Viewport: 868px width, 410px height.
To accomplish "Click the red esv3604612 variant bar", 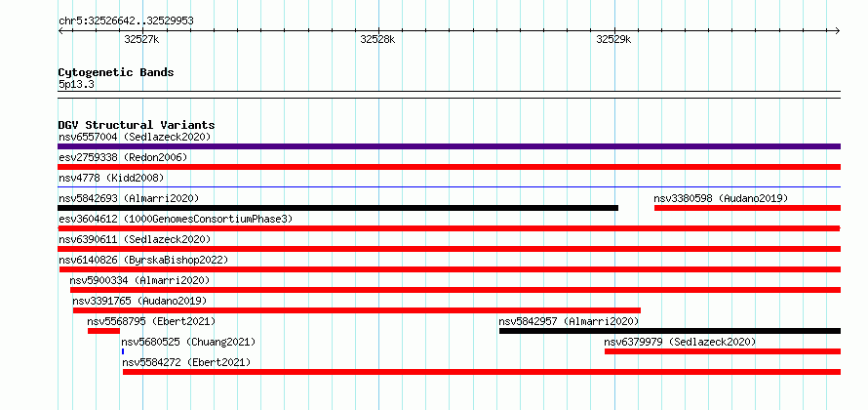I will pyautogui.click(x=449, y=228).
